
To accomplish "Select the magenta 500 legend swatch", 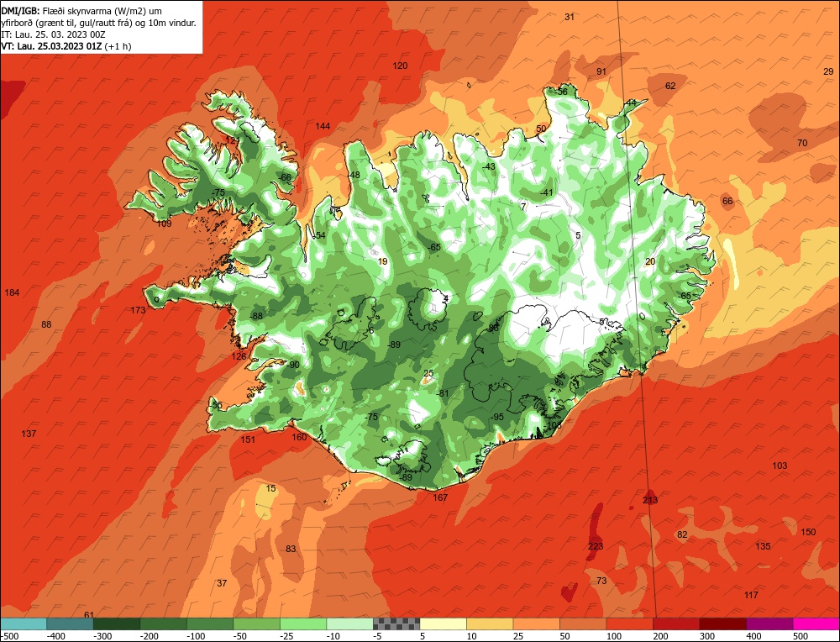I will click(816, 624).
